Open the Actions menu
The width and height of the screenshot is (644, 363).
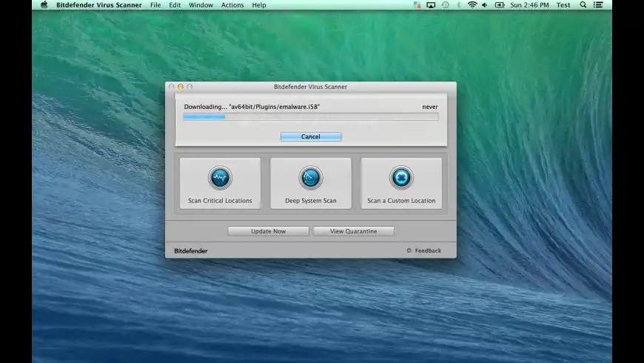[232, 5]
